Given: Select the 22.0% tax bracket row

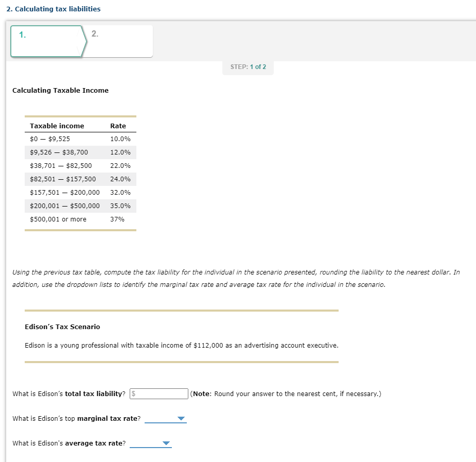Looking at the screenshot, I should point(80,165).
